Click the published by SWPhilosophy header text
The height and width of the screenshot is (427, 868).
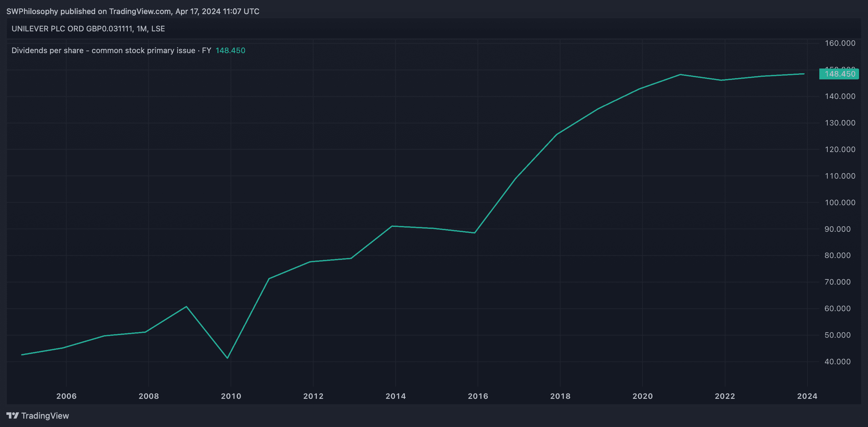133,12
